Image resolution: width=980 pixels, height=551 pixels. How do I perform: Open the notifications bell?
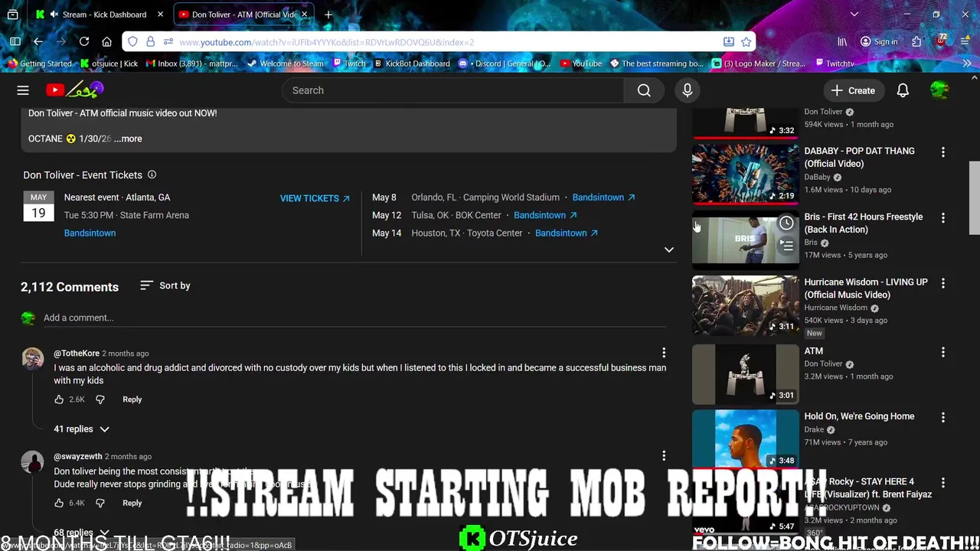903,90
